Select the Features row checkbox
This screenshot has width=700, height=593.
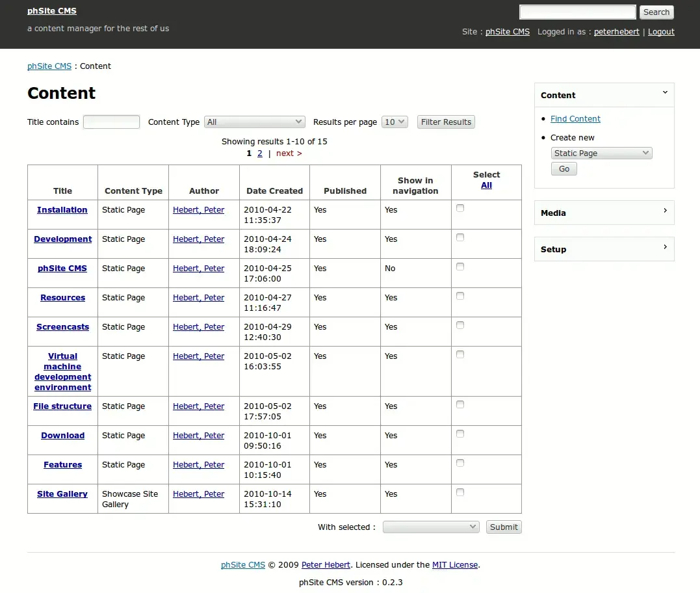tap(460, 463)
